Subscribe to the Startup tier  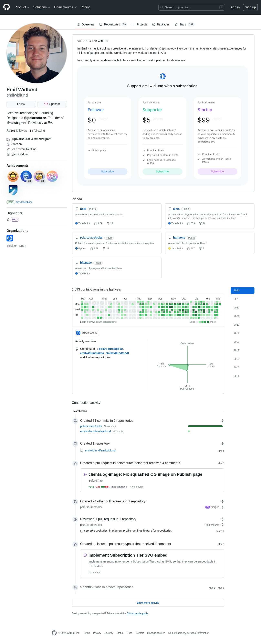tap(217, 172)
